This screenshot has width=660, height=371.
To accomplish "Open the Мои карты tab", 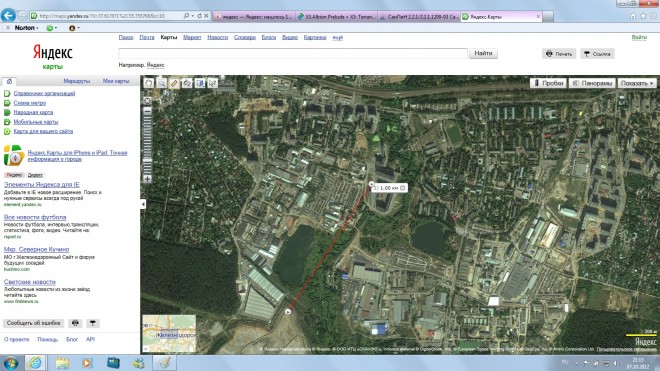I will click(116, 81).
